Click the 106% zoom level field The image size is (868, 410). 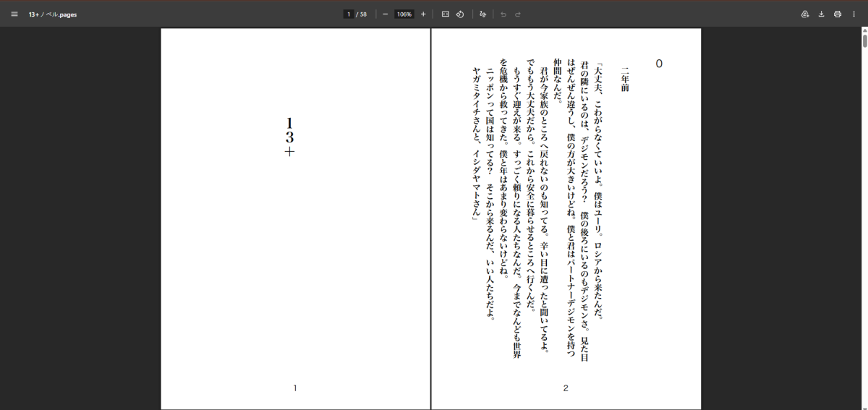pyautogui.click(x=404, y=14)
